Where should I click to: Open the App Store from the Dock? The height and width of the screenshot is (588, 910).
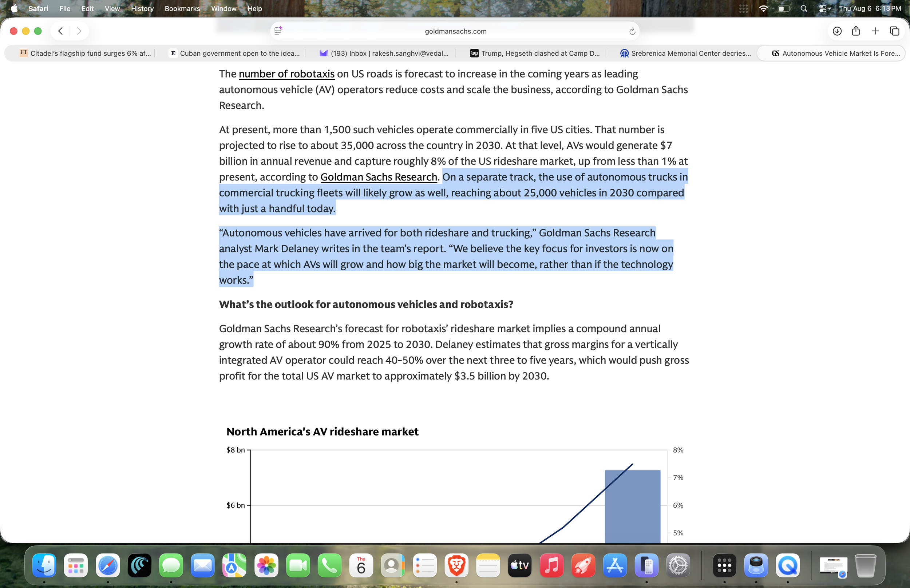point(614,565)
